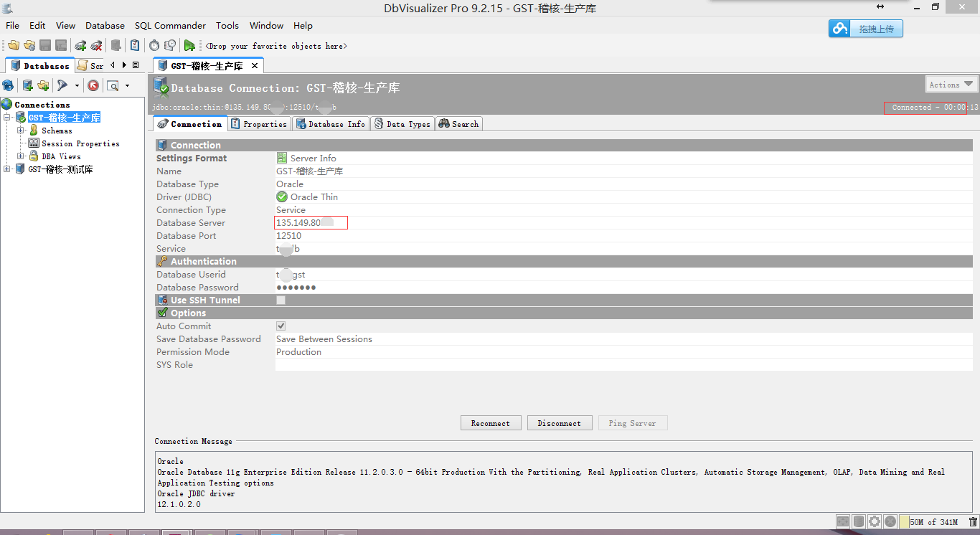Click the add folder with plus icon
This screenshot has width=980, height=535.
(x=43, y=85)
